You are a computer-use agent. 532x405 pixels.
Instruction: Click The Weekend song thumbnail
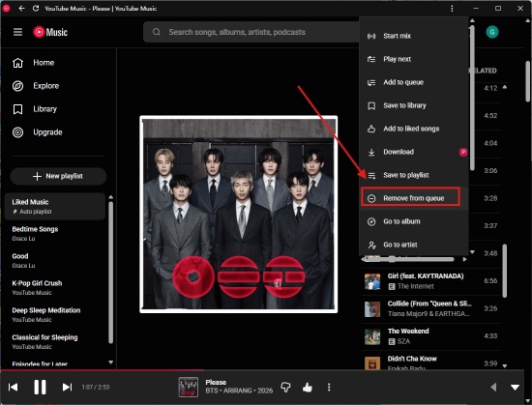pyautogui.click(x=372, y=336)
